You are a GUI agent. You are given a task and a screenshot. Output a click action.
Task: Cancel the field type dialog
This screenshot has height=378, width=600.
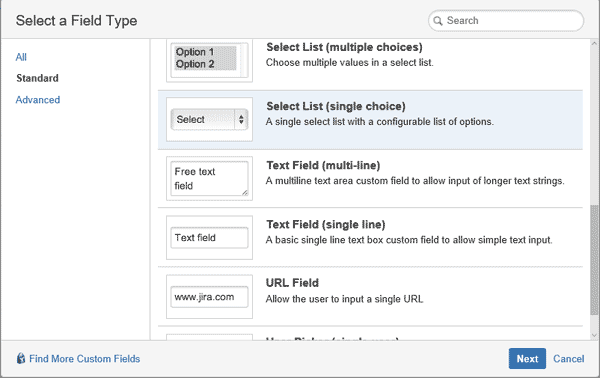(x=569, y=359)
